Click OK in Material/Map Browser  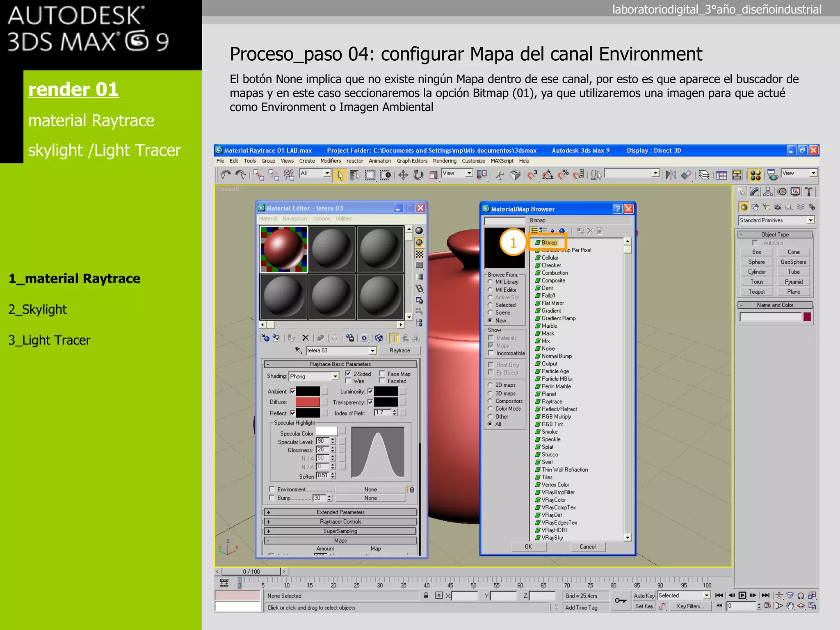pyautogui.click(x=528, y=547)
